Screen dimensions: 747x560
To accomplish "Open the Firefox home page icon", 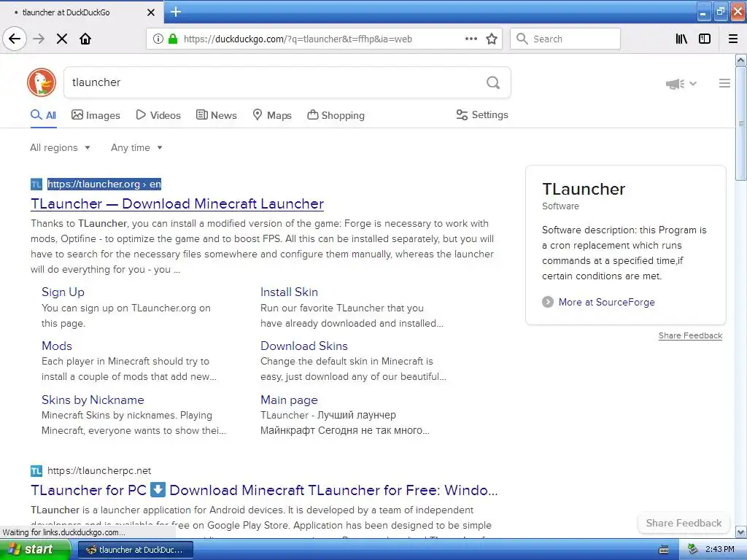I will point(85,39).
